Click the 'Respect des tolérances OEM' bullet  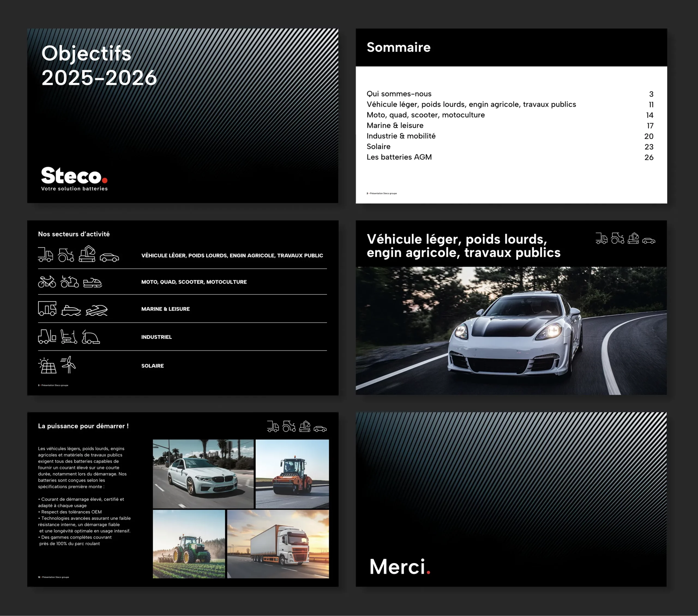tap(70, 512)
